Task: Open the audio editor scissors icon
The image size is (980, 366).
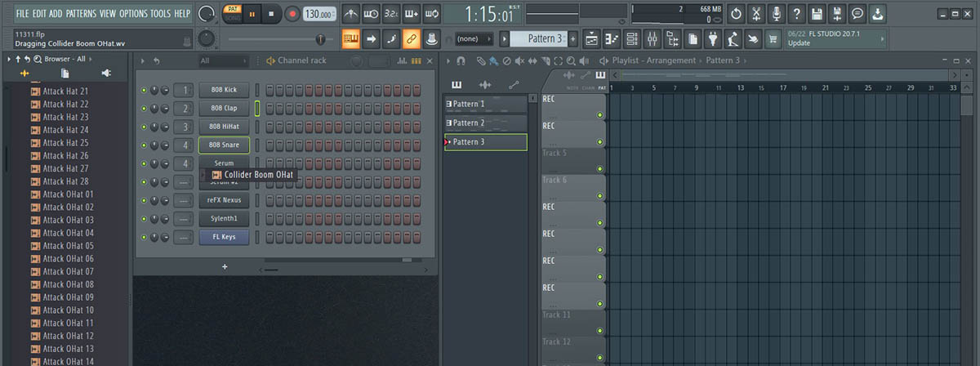Action: click(757, 14)
